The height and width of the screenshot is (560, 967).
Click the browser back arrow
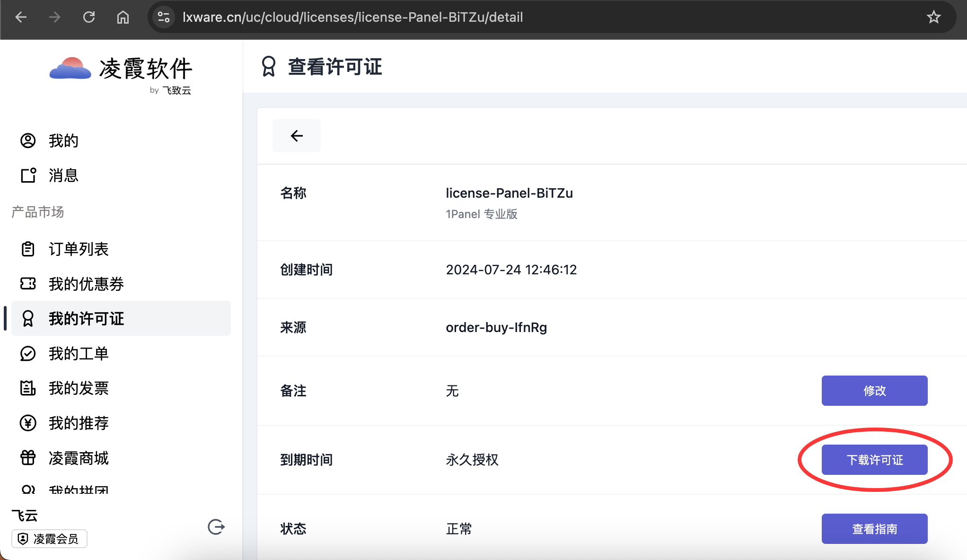click(21, 17)
